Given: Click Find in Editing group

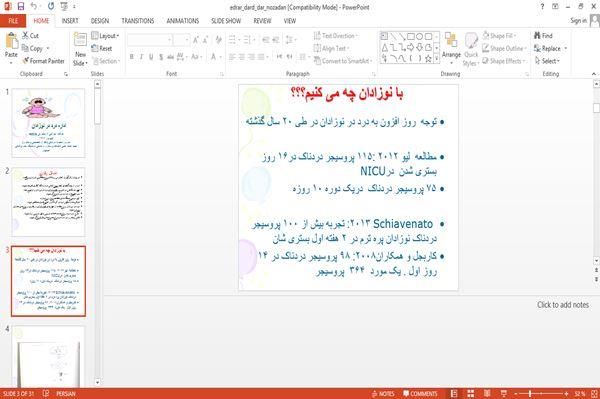Looking at the screenshot, I should 543,36.
